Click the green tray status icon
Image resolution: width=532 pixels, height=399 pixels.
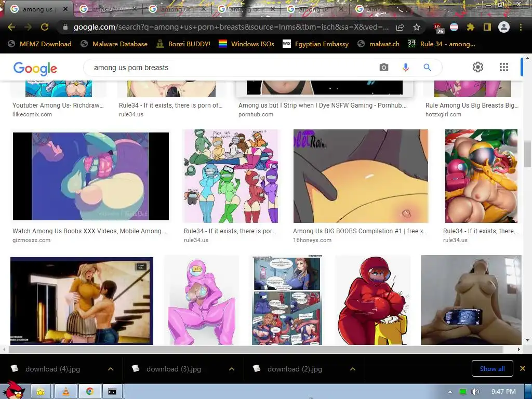pyautogui.click(x=463, y=392)
